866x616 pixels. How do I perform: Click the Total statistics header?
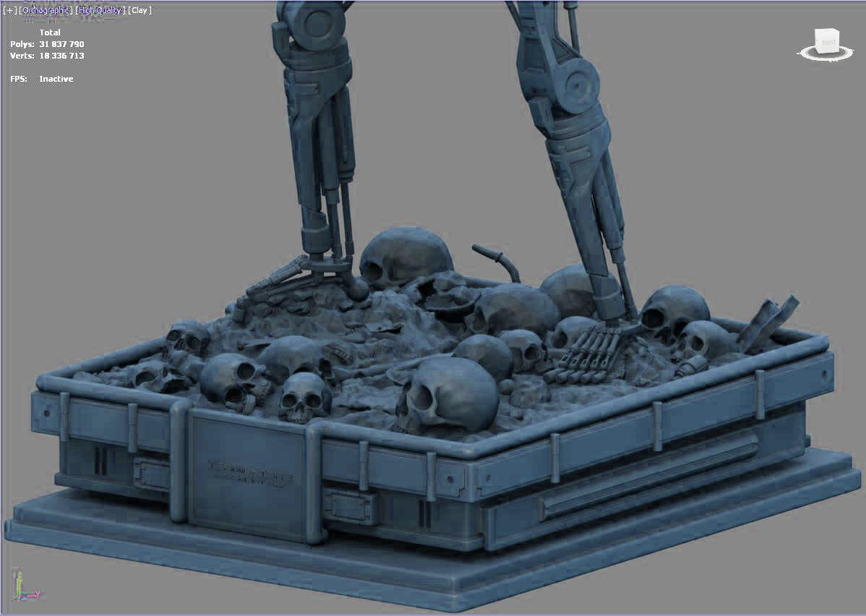(50, 33)
